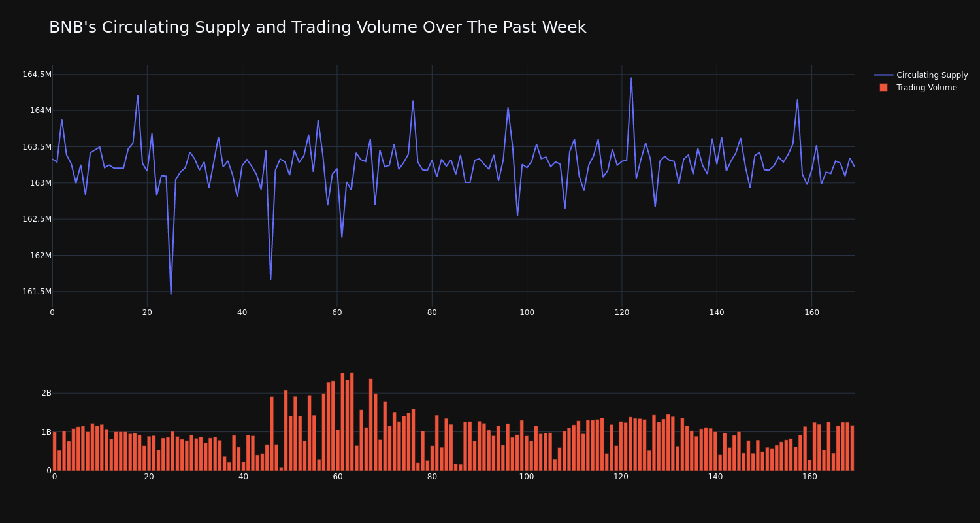Select the 163M y-axis label

coord(41,183)
